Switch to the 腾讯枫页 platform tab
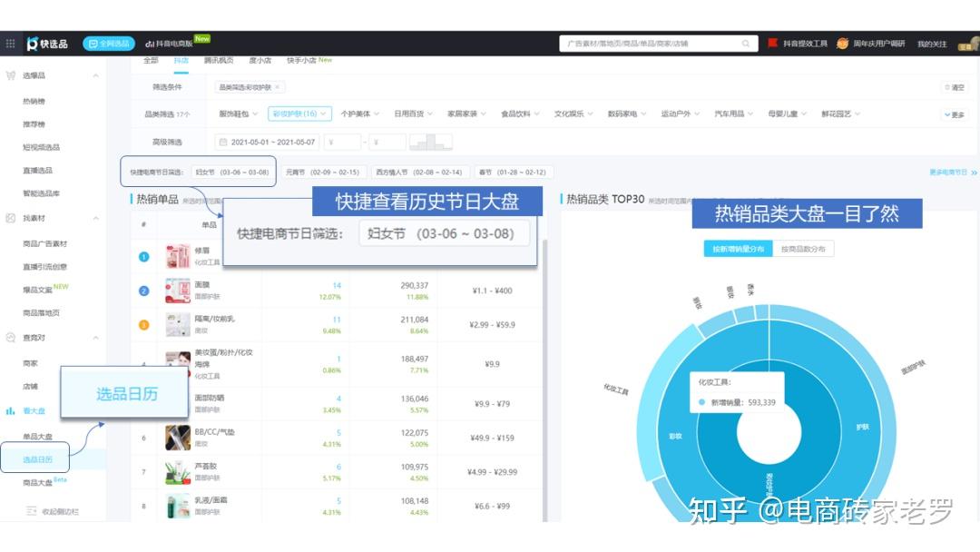The width and height of the screenshot is (980, 552). 219,60
